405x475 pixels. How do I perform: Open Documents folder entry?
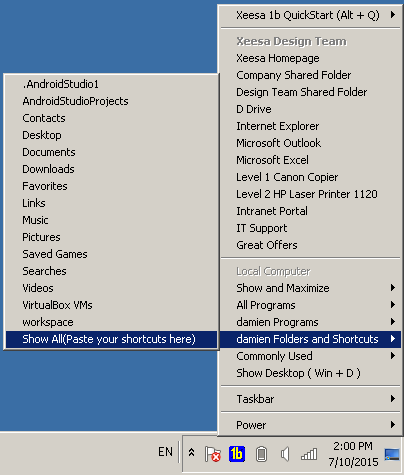(111, 152)
